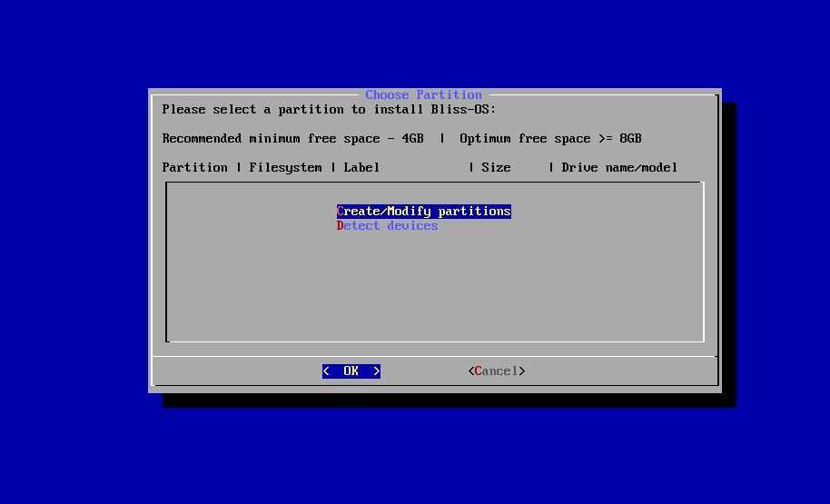Click the Label column header

click(361, 168)
